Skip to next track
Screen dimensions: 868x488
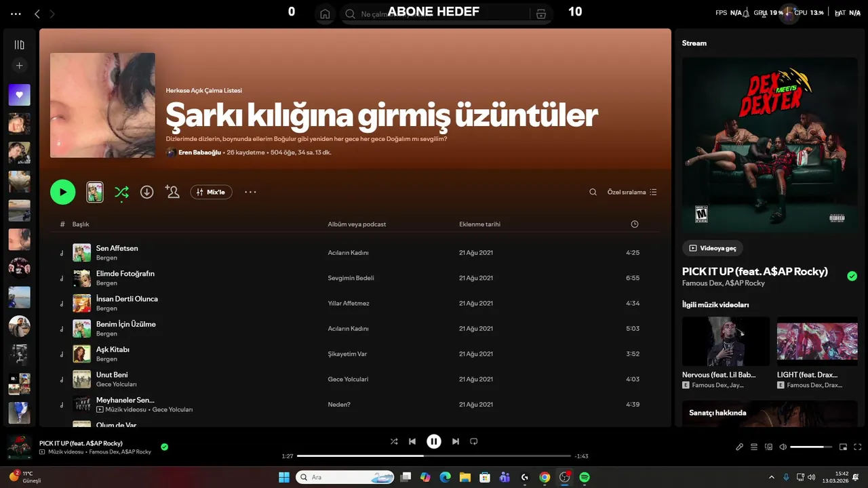tap(456, 441)
